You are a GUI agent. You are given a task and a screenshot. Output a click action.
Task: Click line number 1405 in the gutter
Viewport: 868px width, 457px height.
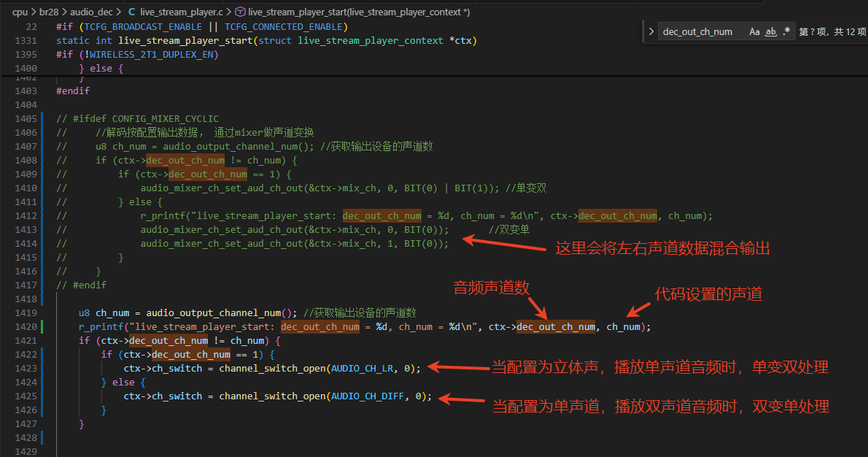(26, 118)
